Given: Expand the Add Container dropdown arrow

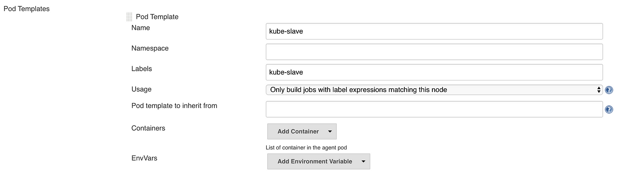Looking at the screenshot, I should (330, 132).
